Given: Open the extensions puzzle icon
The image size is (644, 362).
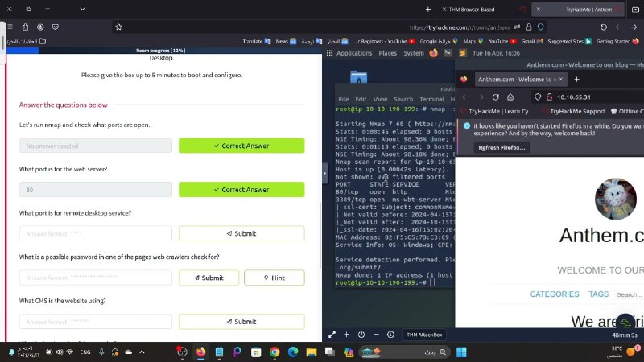Looking at the screenshot, I should pos(25,27).
